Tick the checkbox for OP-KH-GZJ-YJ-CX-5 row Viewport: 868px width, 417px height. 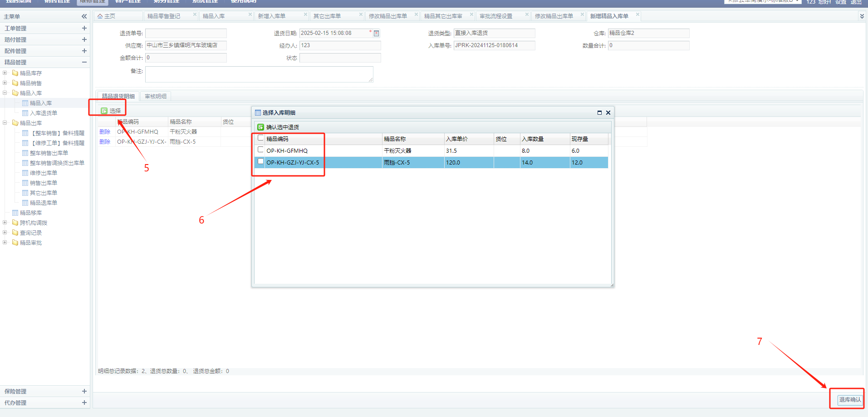point(260,161)
